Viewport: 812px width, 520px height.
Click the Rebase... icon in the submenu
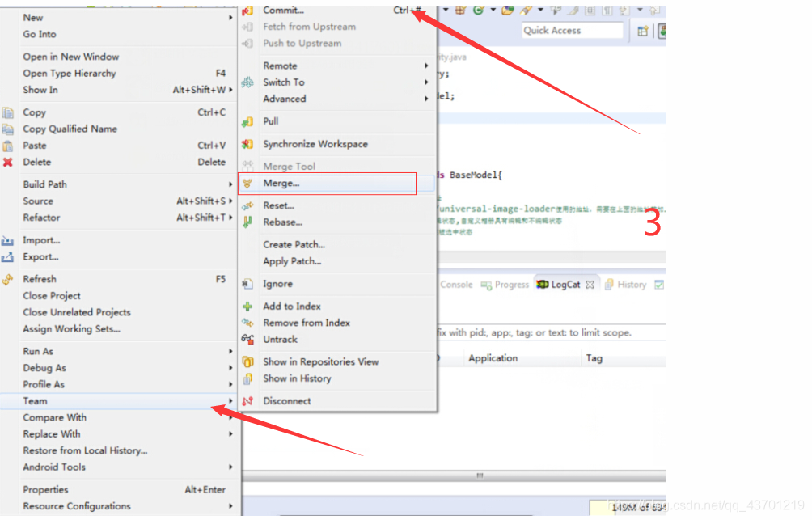(247, 222)
